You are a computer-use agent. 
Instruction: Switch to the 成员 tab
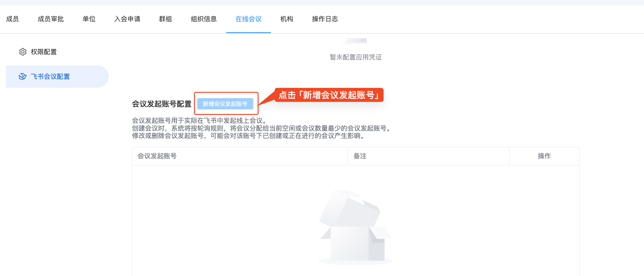[13, 19]
